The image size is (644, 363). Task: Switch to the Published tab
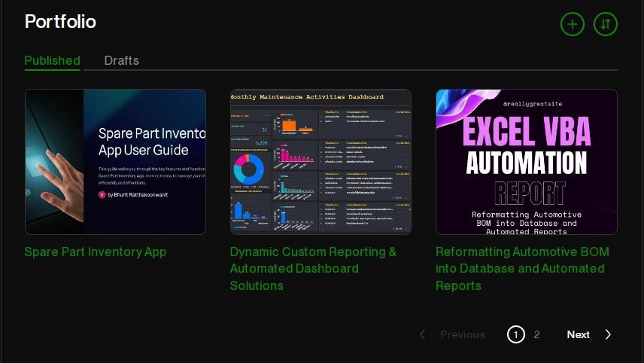point(52,60)
